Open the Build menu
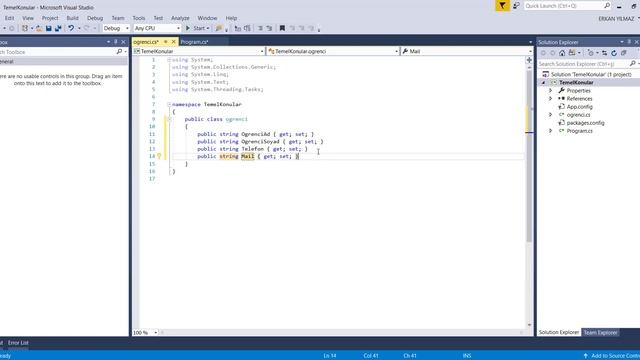The width and height of the screenshot is (640, 360). [x=73, y=18]
